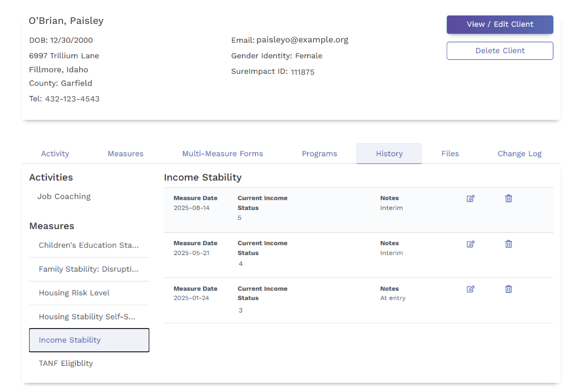
Task: Select Housing Risk Level measure
Action: click(x=74, y=293)
